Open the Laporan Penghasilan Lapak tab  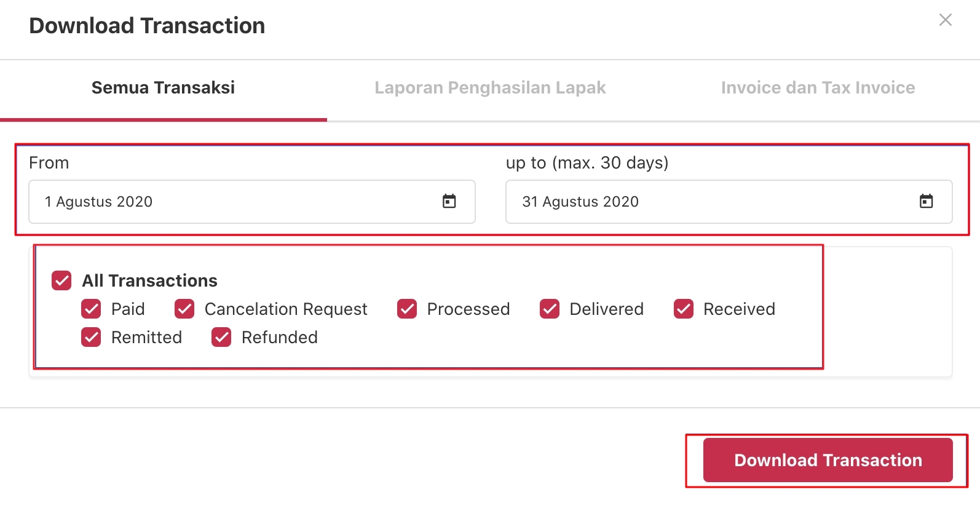click(490, 88)
